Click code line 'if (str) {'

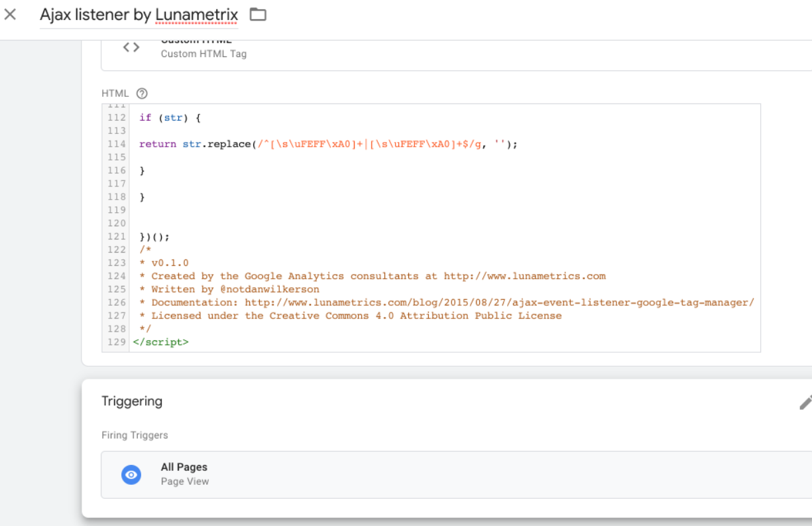click(x=170, y=117)
